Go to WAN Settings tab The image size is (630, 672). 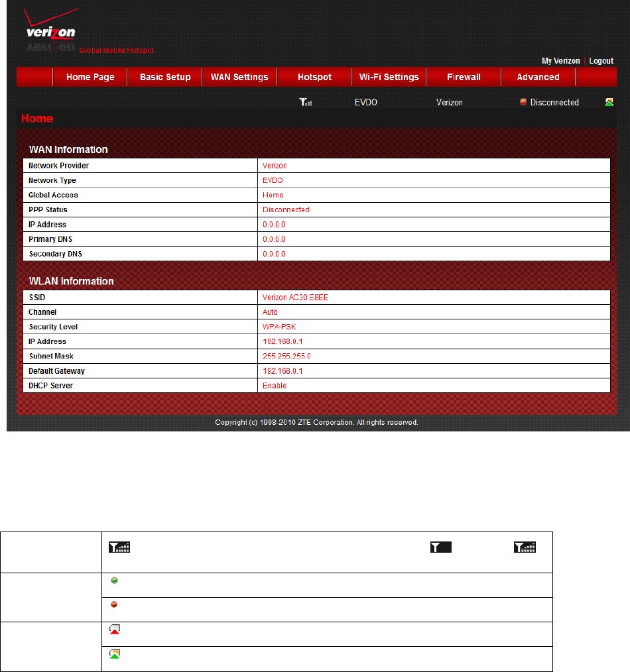[239, 77]
